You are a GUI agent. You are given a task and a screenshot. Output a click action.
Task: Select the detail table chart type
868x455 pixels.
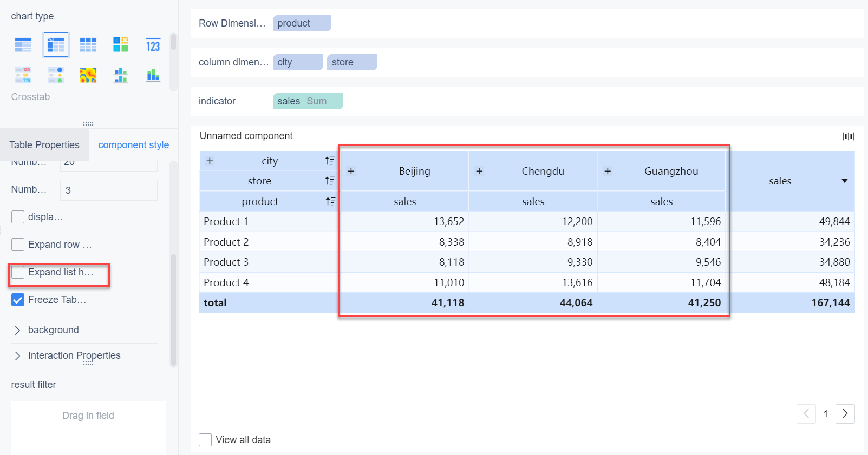[x=88, y=45]
